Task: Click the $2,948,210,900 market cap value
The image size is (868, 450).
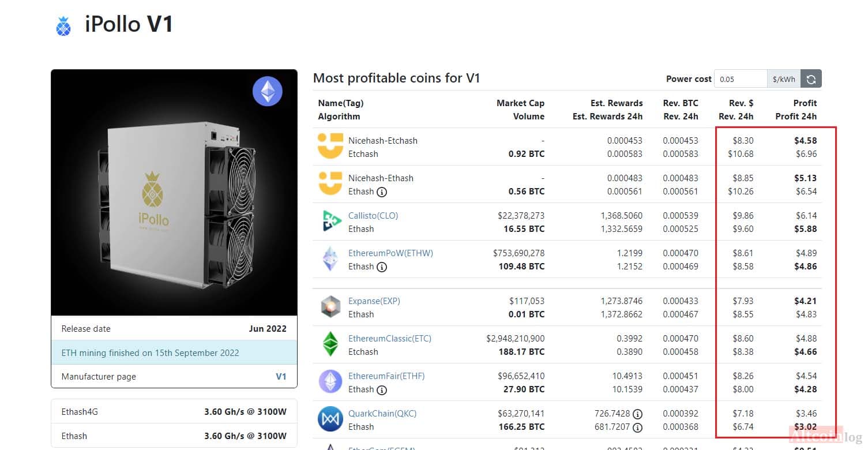Action: pyautogui.click(x=516, y=339)
